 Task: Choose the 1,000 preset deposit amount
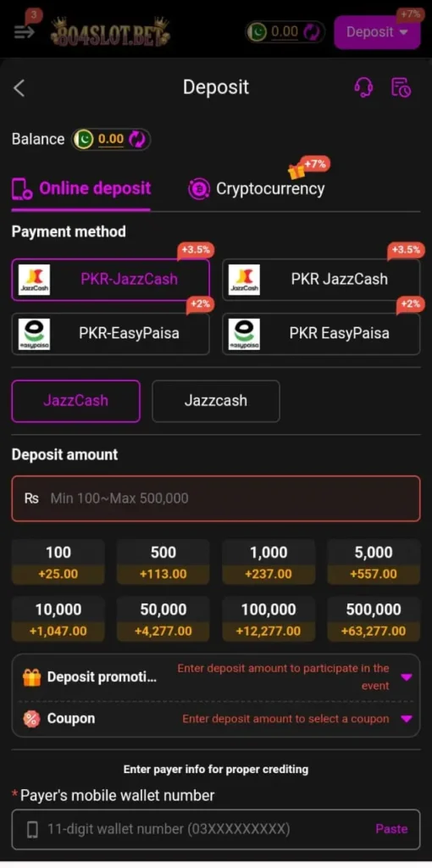point(269,562)
